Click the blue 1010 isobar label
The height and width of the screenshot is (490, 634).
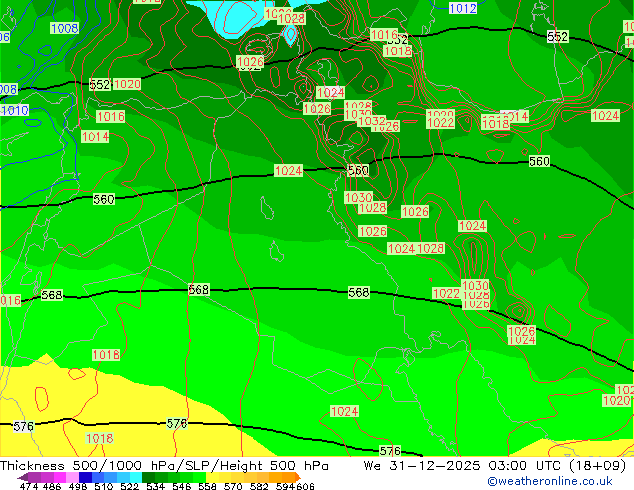pyautogui.click(x=14, y=110)
